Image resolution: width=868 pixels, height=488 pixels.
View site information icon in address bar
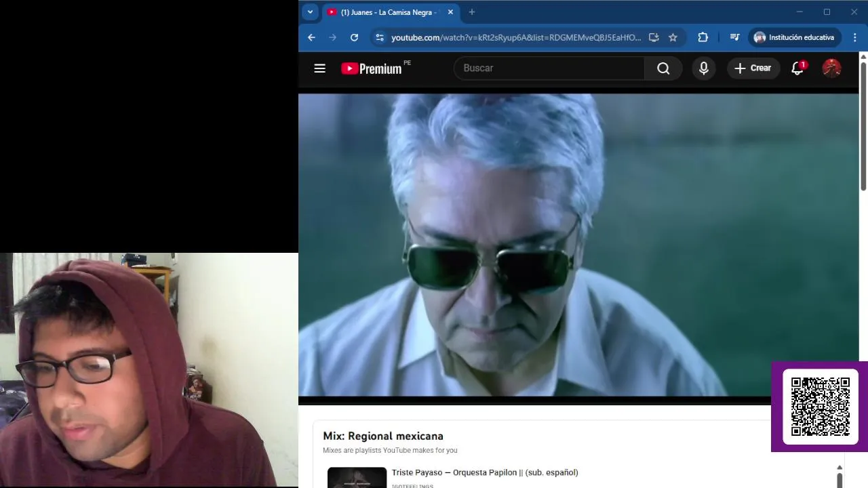380,37
